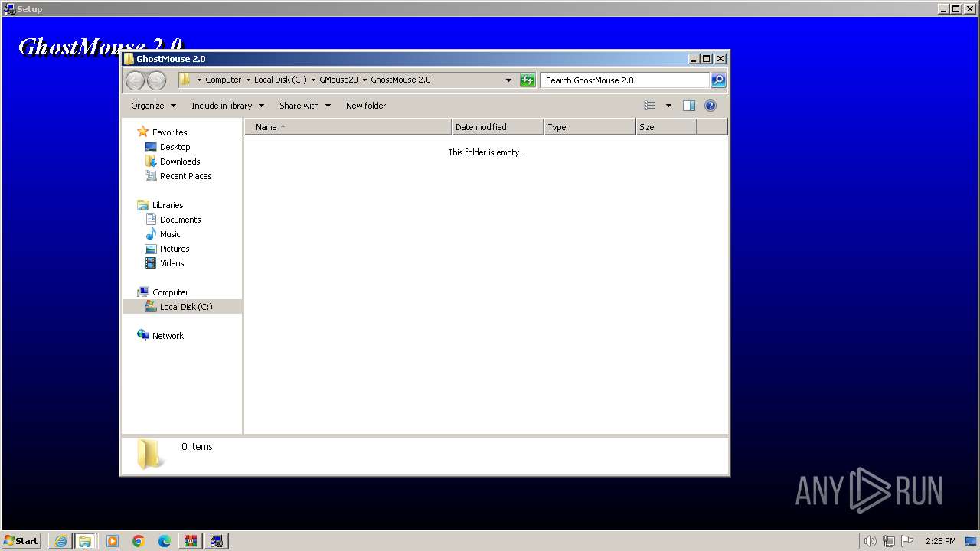980x551 pixels.
Task: Minimize the GhostMouse 2.0 Explorer window
Action: [x=694, y=59]
